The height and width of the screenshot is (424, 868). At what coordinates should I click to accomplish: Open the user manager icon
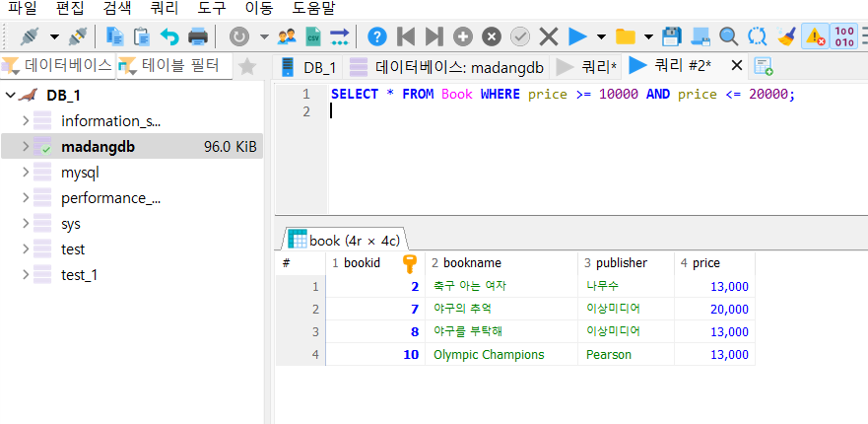pyautogui.click(x=287, y=37)
